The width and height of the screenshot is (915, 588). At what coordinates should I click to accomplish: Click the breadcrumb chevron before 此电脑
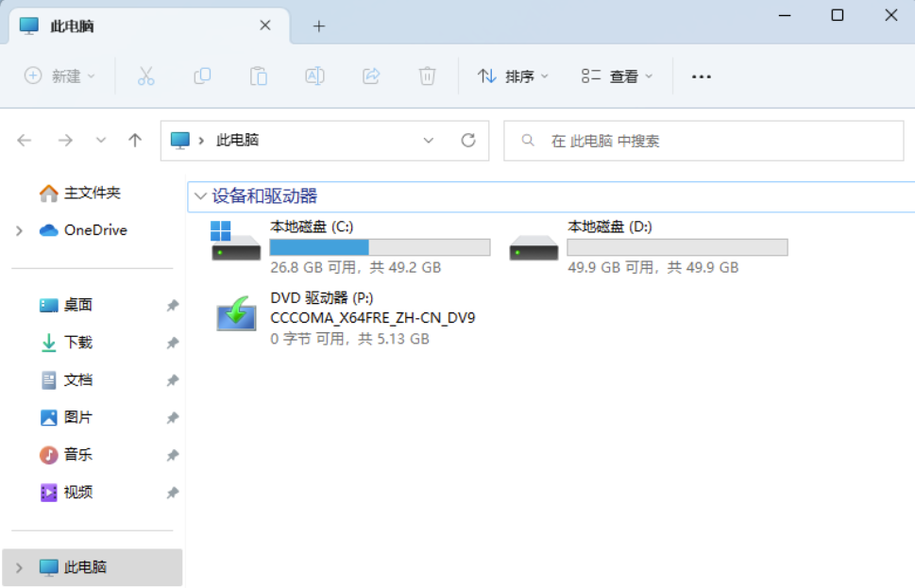pyautogui.click(x=201, y=141)
